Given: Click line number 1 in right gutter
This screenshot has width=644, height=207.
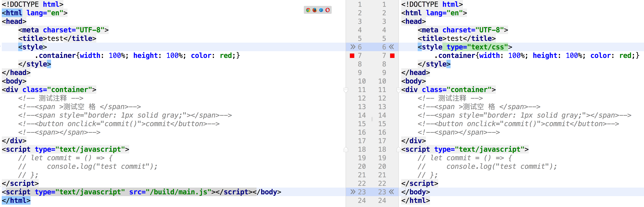Looking at the screenshot, I should 384,4.
